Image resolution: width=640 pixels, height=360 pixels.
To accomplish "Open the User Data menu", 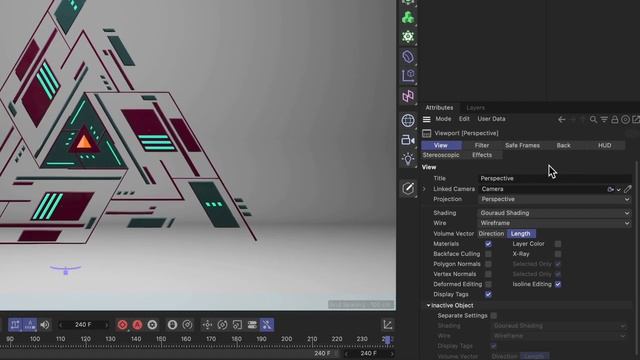I will (491, 119).
